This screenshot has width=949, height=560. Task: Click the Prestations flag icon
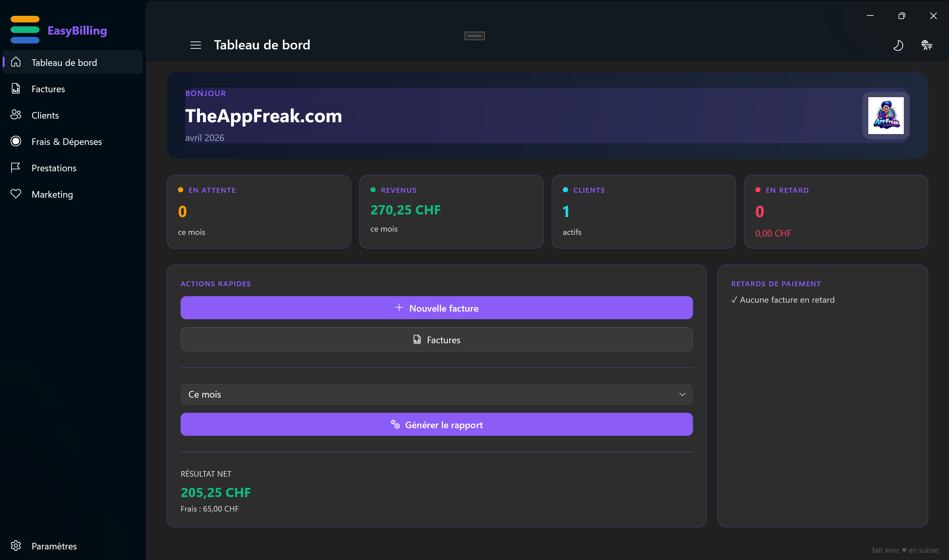click(16, 168)
